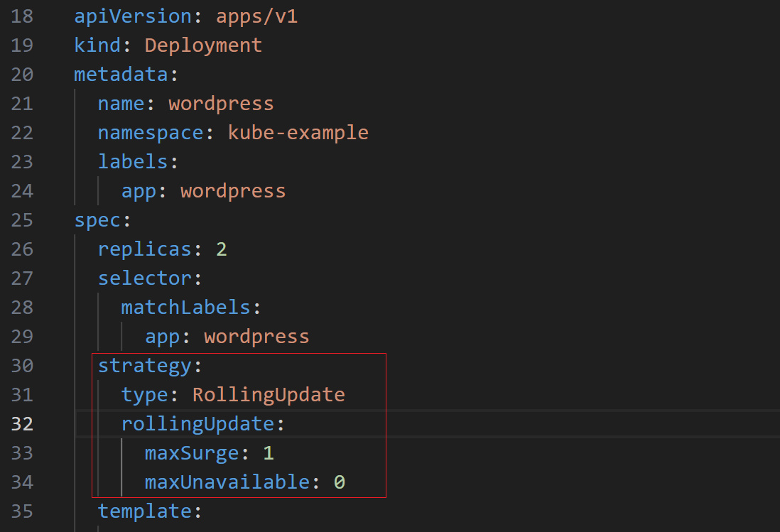Screen dimensions: 780x532
Task: Click line number 18 in the gutter
Action: (x=22, y=16)
